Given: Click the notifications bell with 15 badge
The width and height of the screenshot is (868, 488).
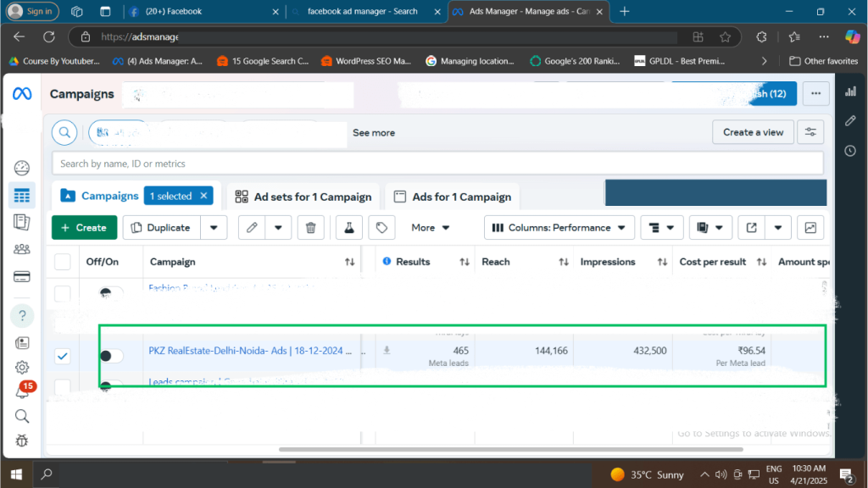Looking at the screenshot, I should 22,391.
